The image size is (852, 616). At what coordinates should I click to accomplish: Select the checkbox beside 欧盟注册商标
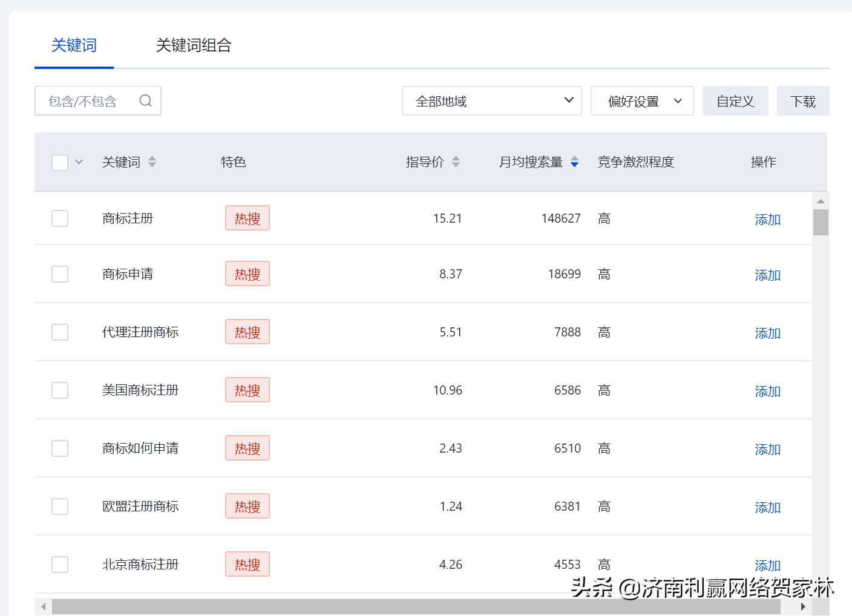coord(59,506)
